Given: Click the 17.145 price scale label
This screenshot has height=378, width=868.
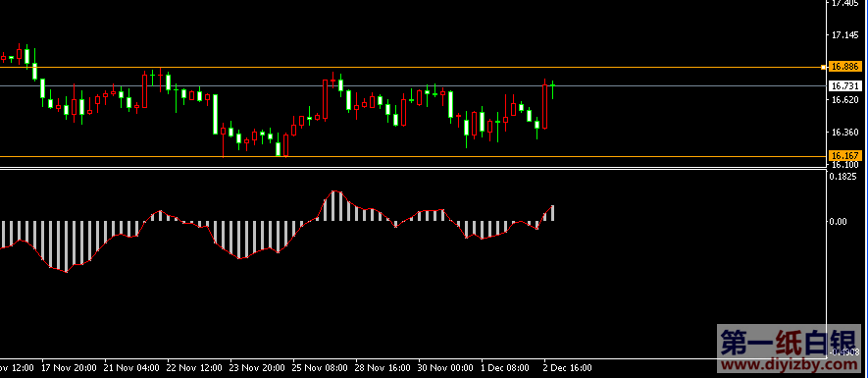Looking at the screenshot, I should [844, 35].
